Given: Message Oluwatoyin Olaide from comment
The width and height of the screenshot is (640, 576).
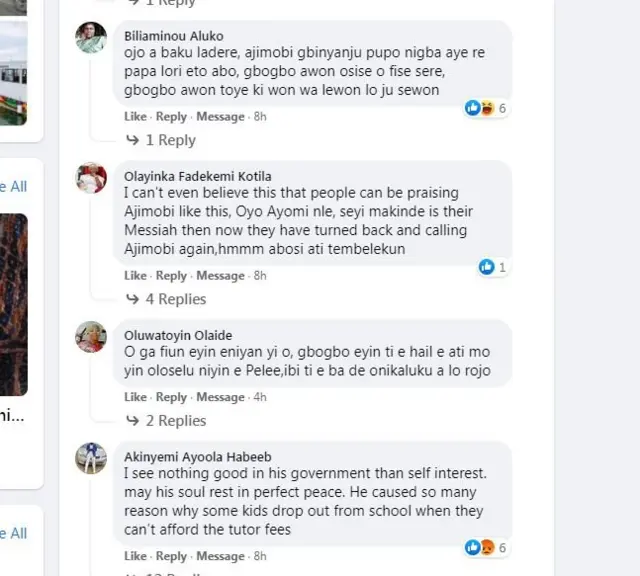Looking at the screenshot, I should click(220, 397).
